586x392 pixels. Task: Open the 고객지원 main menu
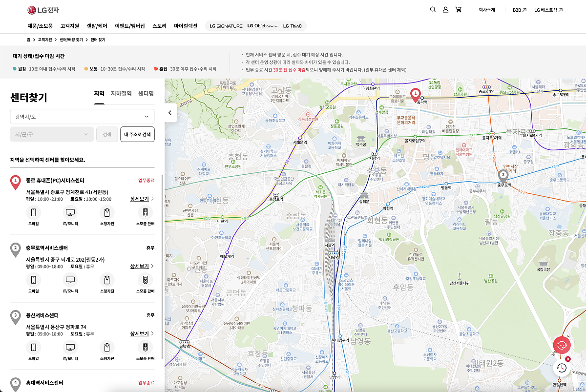point(70,26)
